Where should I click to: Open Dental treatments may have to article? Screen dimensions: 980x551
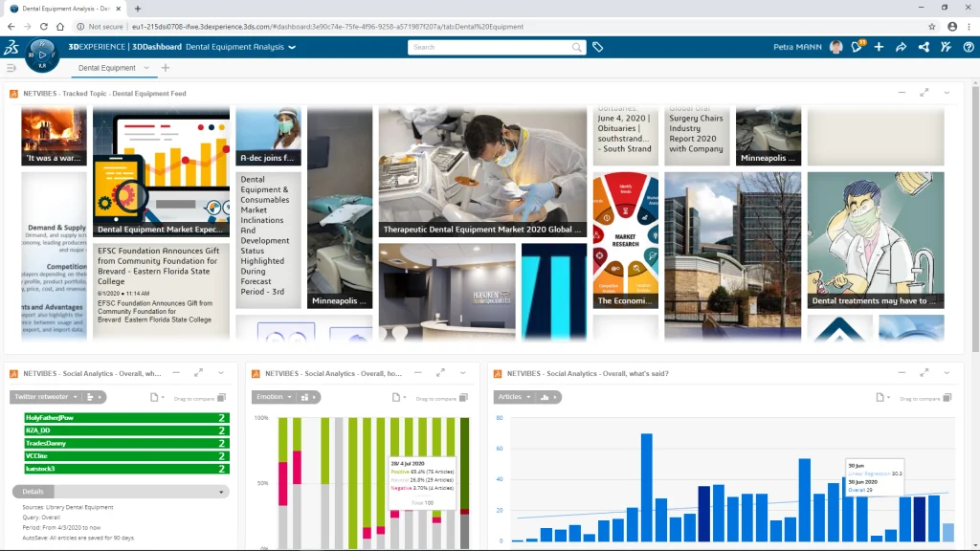pyautogui.click(x=876, y=240)
